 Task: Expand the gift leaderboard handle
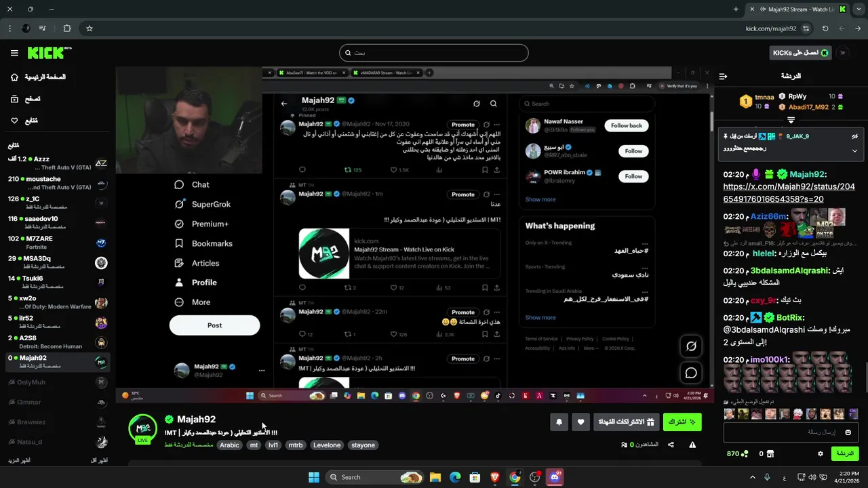point(791,120)
